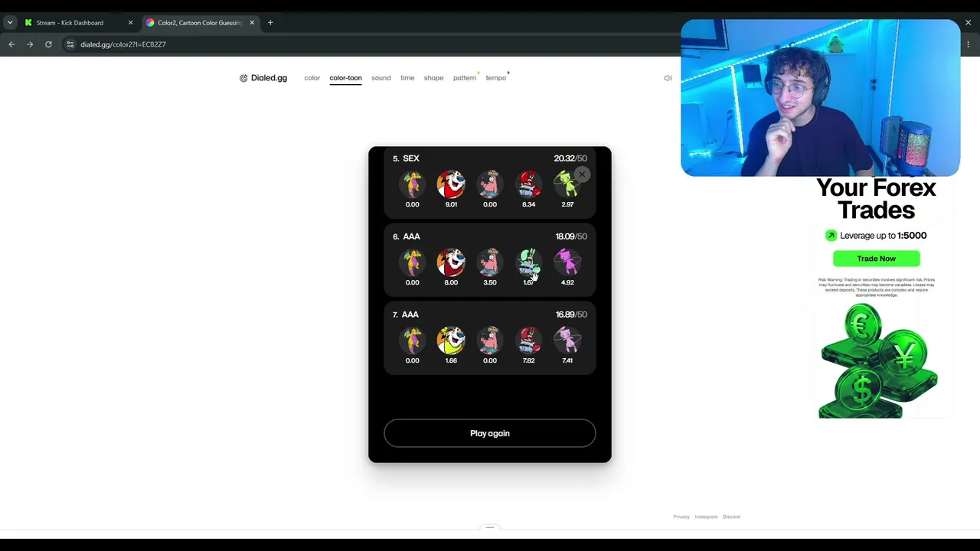
Task: Click the yellow Tony the Tiger icon scored 1.66
Action: click(451, 340)
